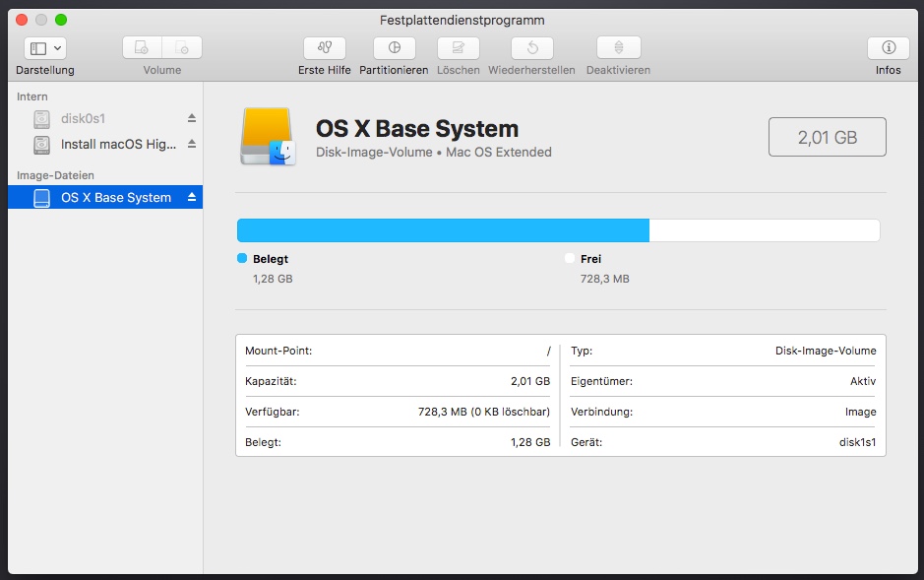Eject Install macOS volume via eject icon
This screenshot has height=580, width=924.
[192, 144]
